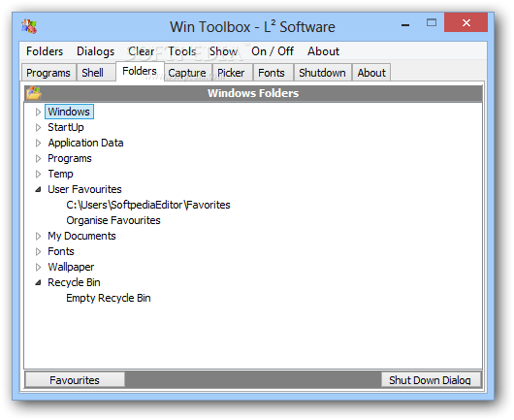Select the User Favourites label
Screen dimensions: 514x420
(x=84, y=189)
